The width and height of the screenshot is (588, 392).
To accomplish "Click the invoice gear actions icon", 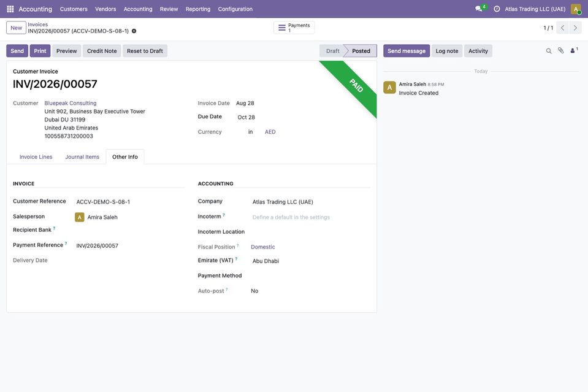I will [134, 31].
